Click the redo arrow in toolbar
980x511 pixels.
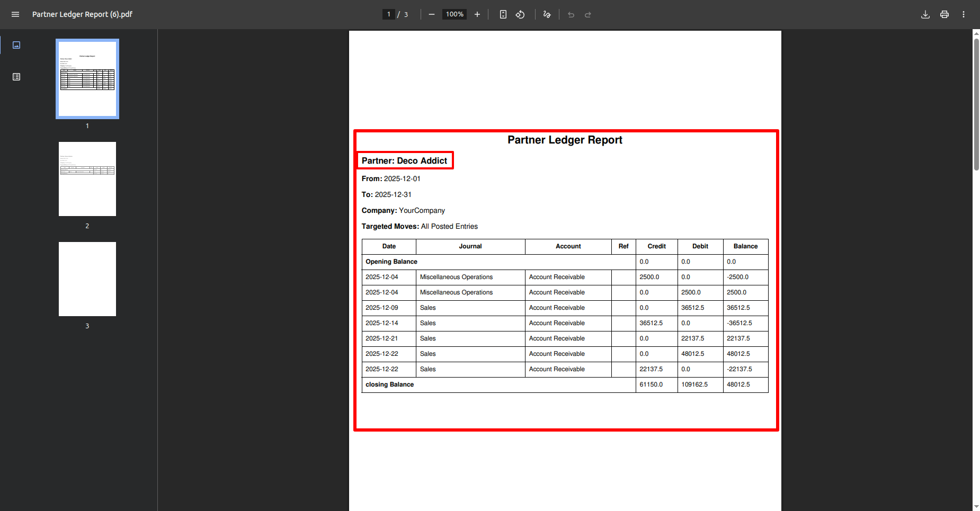pyautogui.click(x=588, y=14)
